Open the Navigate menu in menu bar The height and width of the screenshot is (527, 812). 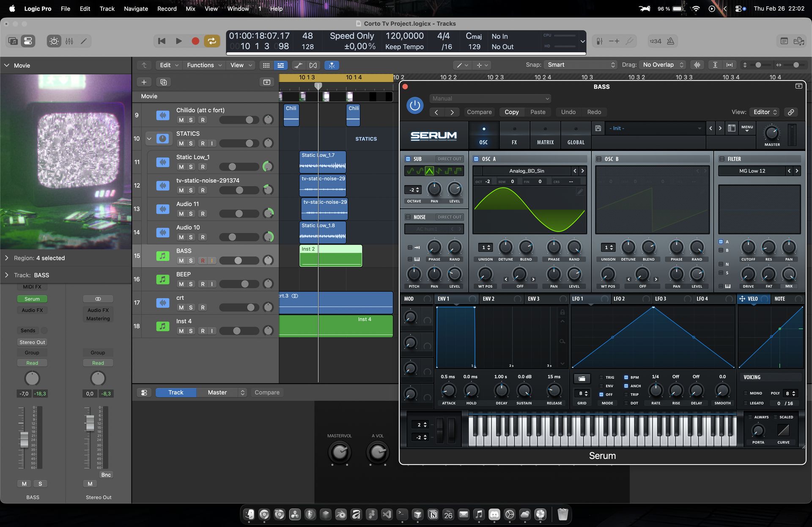pos(136,8)
